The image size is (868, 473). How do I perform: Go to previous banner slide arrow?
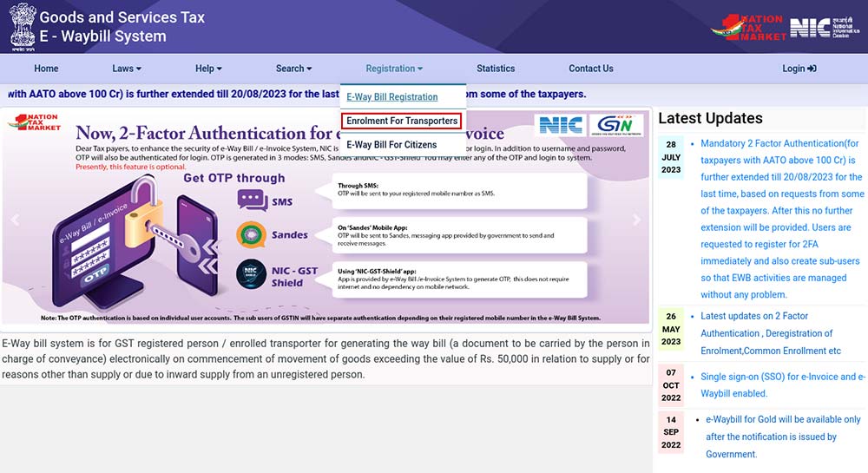(x=14, y=220)
